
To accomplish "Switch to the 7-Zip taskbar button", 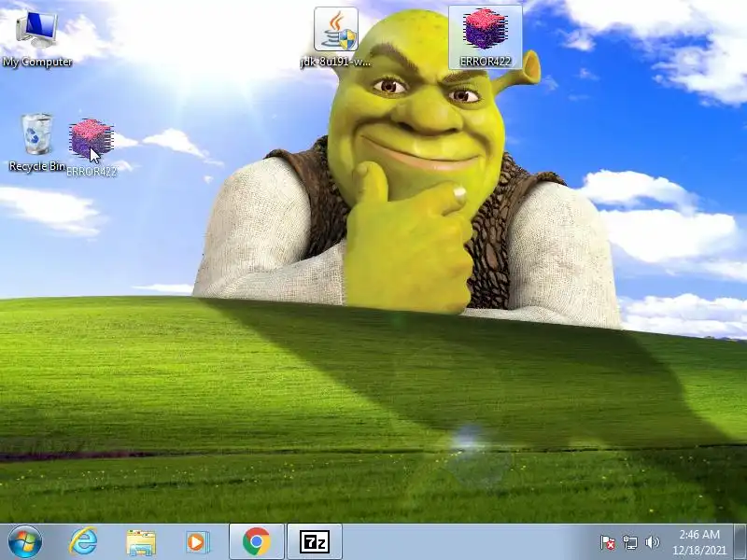I will pos(315,542).
